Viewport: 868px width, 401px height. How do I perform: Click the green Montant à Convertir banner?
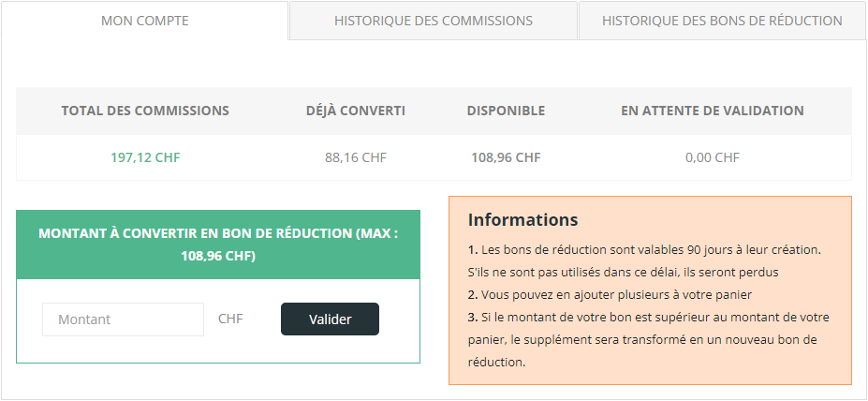click(x=218, y=245)
